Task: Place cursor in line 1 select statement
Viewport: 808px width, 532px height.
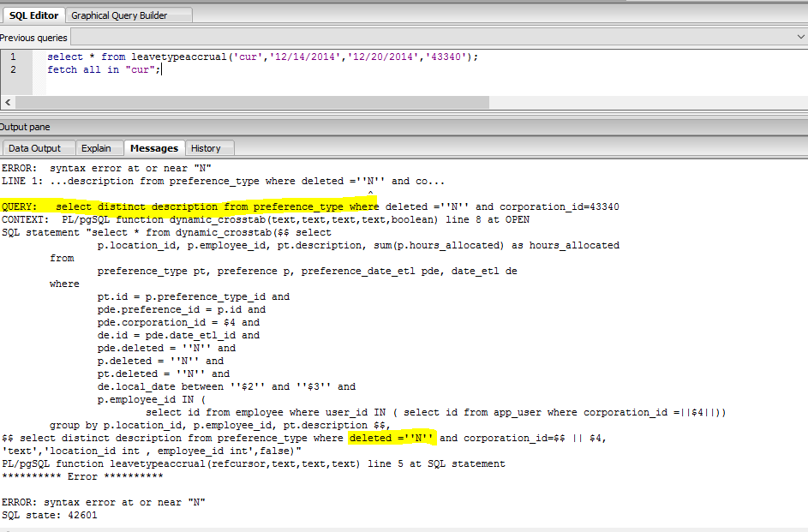Action: [257, 57]
